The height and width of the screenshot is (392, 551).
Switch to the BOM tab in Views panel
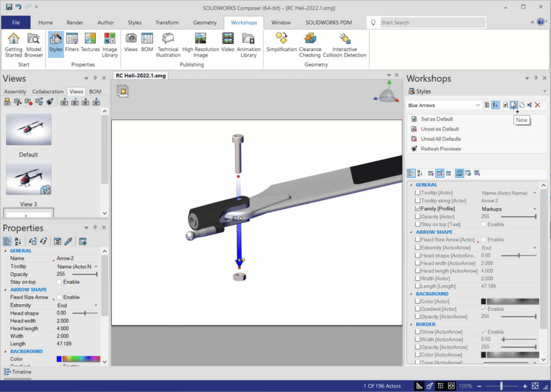coord(95,91)
